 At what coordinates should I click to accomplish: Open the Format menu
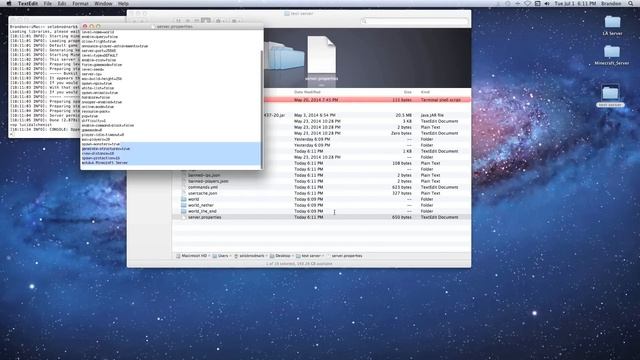coord(80,3)
